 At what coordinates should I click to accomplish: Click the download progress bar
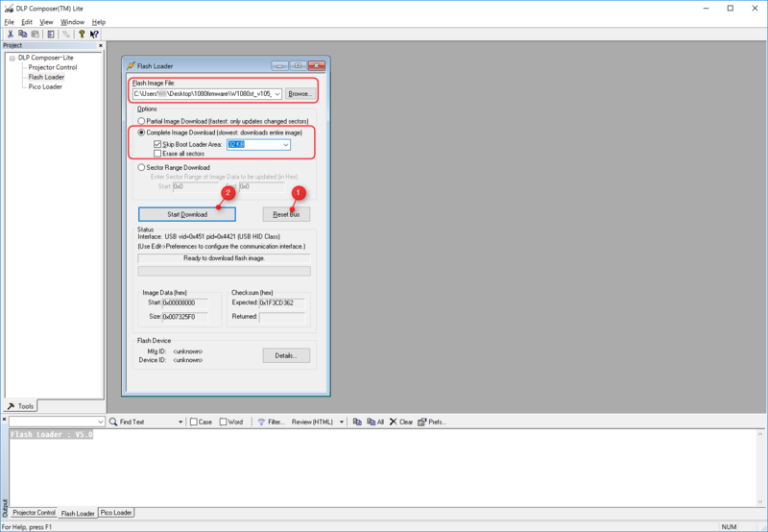tap(224, 271)
